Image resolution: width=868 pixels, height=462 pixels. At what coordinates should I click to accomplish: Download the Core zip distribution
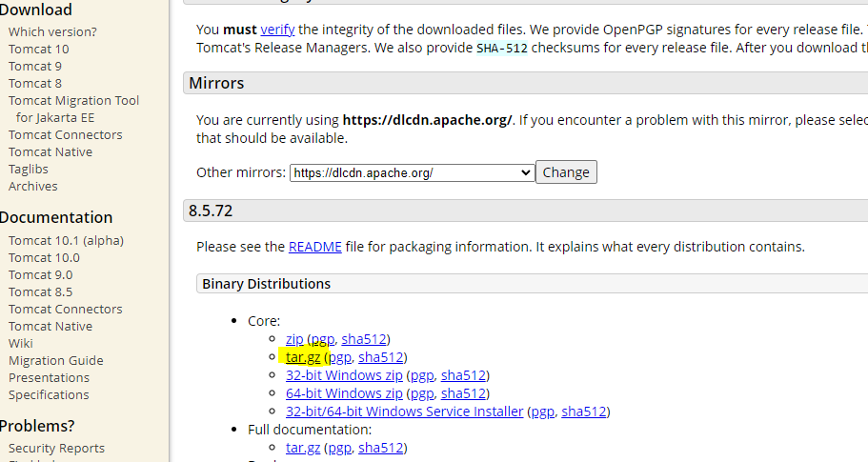[294, 339]
